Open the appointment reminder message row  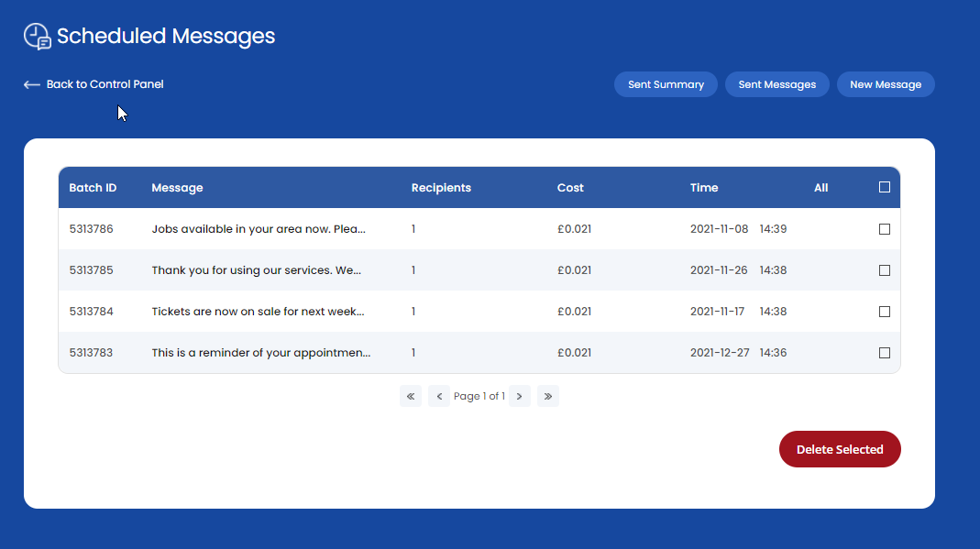260,353
